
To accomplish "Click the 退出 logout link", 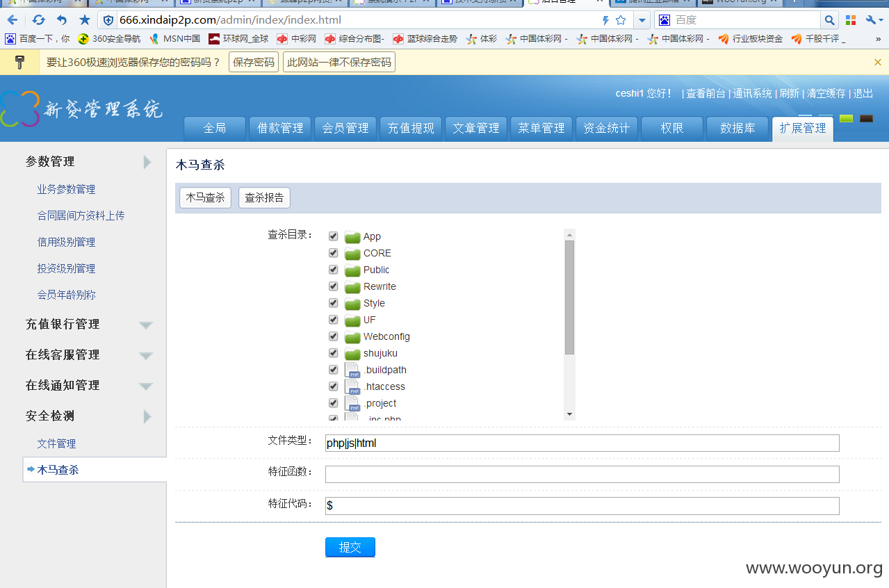I will coord(863,93).
